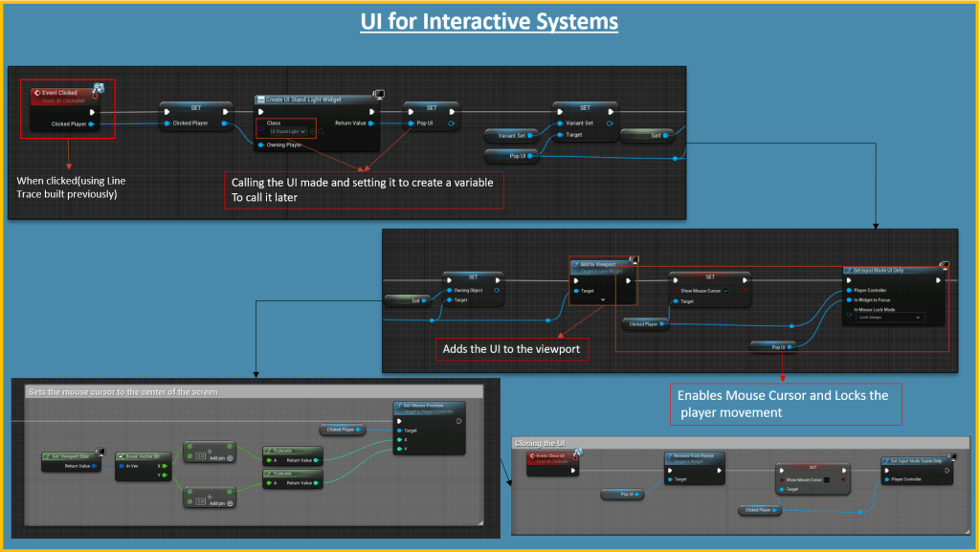The image size is (980, 552).
Task: Click the monitor icon on Create UI Stand Light Widget
Action: [379, 95]
